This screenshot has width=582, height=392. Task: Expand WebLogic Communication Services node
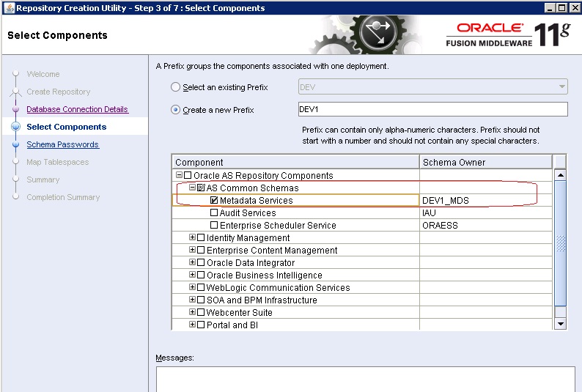192,287
